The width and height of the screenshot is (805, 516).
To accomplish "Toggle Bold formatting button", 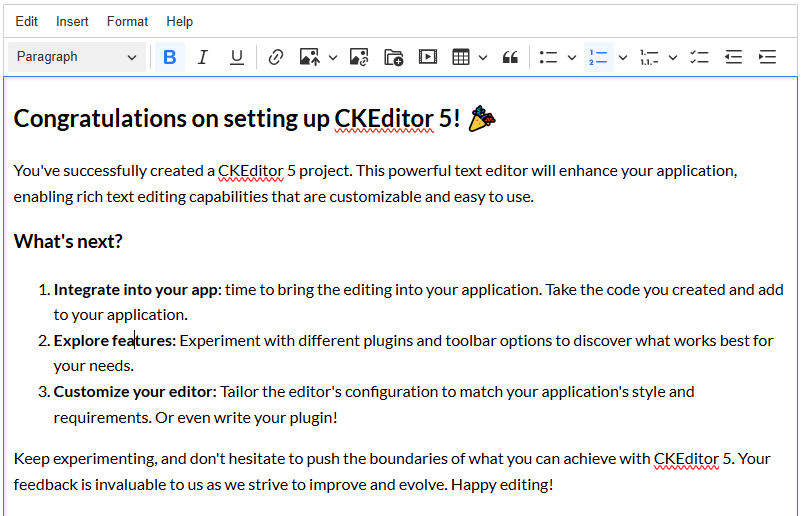I will (x=170, y=57).
